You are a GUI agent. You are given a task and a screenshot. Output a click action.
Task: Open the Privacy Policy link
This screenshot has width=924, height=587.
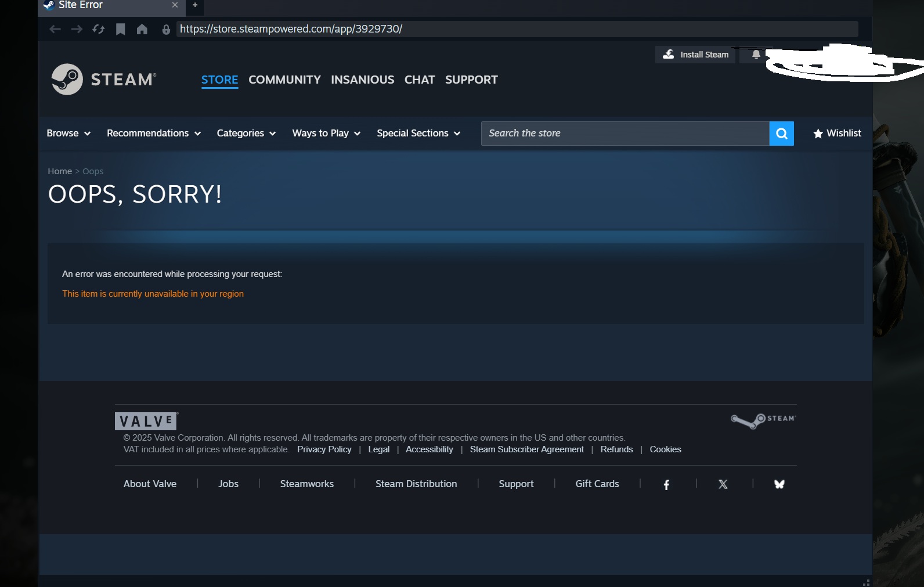tap(324, 449)
